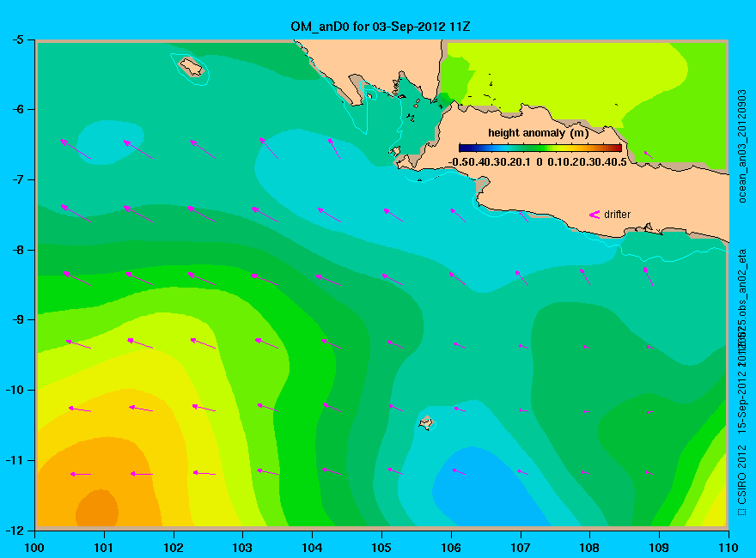Click the height anomaly color scale bar
This screenshot has height=558, width=756.
540,149
